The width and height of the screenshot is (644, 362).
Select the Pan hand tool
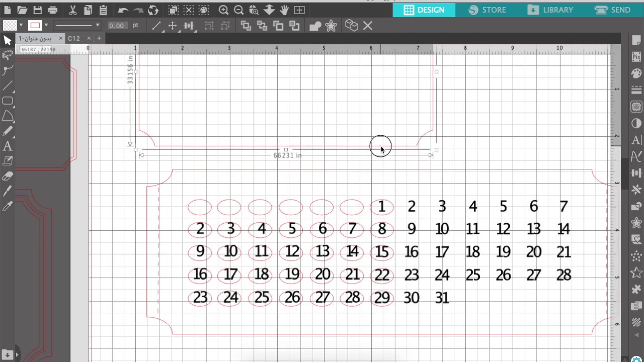click(284, 10)
